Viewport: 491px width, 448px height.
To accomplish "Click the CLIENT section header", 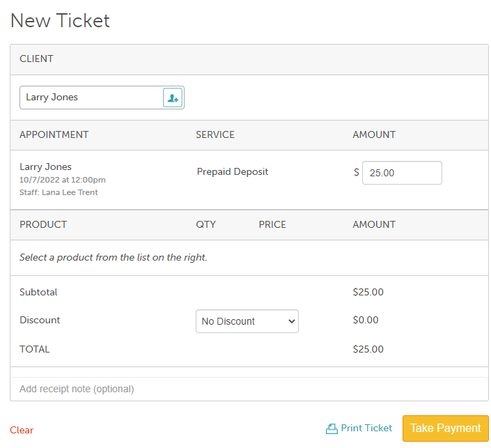I will coord(37,59).
